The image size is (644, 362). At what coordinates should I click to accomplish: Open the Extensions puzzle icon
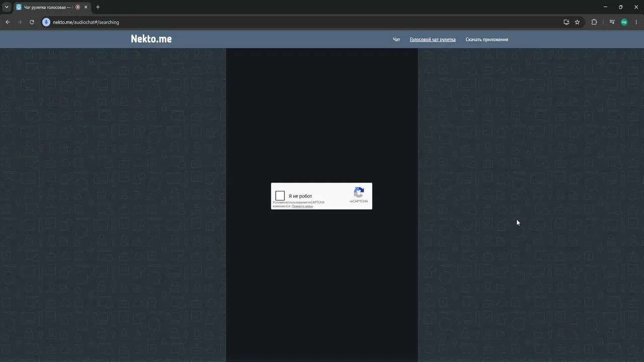tap(594, 22)
